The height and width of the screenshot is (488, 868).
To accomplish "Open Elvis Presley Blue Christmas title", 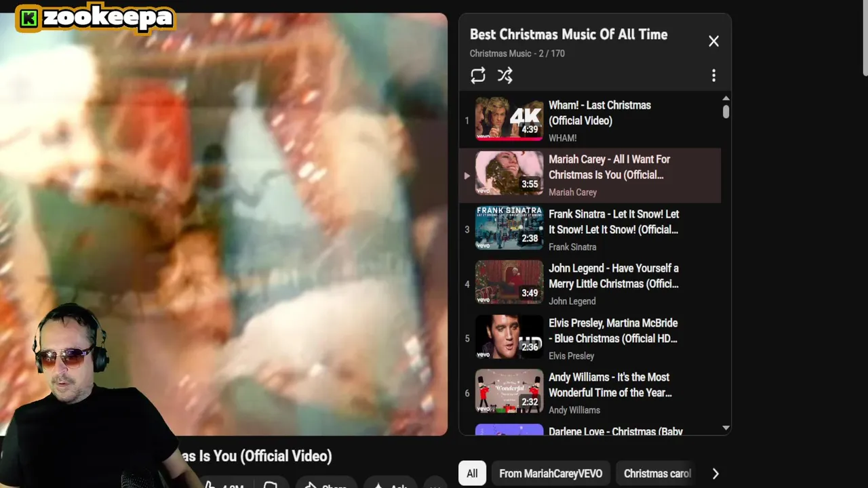I will pyautogui.click(x=613, y=331).
